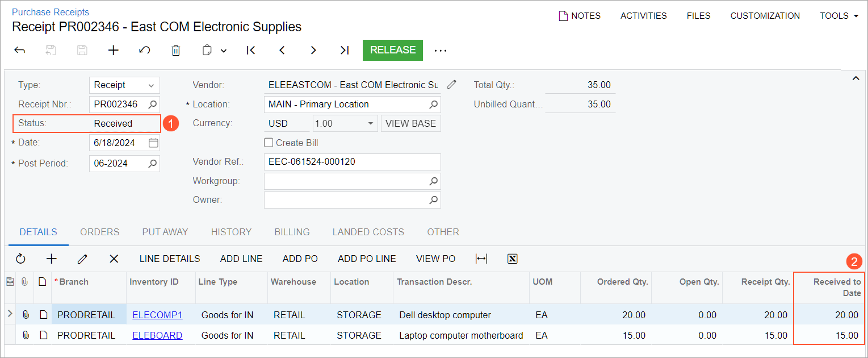Open the Type dropdown
The image size is (868, 358).
(151, 85)
